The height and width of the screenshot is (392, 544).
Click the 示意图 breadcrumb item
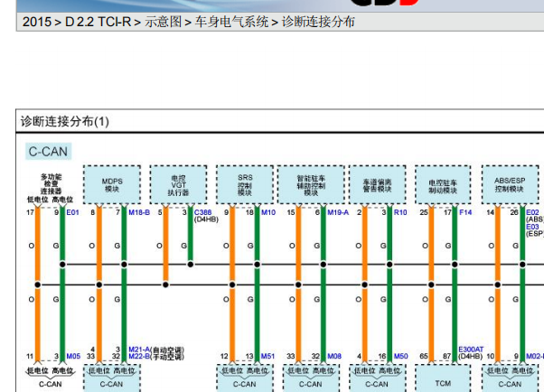(163, 22)
